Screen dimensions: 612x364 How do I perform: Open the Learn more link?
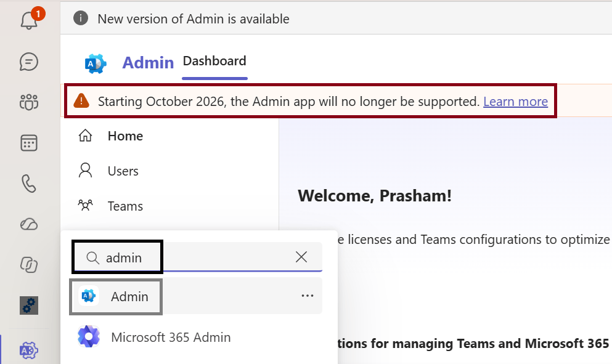pyautogui.click(x=516, y=102)
